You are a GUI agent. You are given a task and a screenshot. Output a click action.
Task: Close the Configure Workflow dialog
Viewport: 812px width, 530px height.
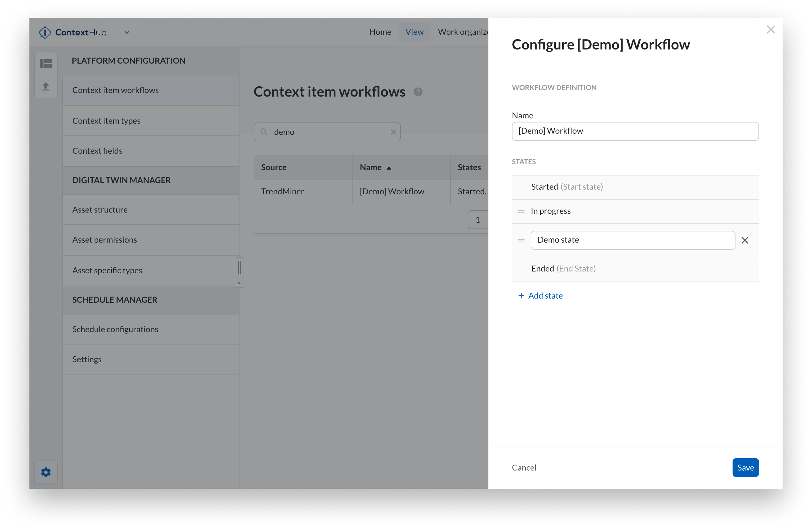click(x=771, y=29)
